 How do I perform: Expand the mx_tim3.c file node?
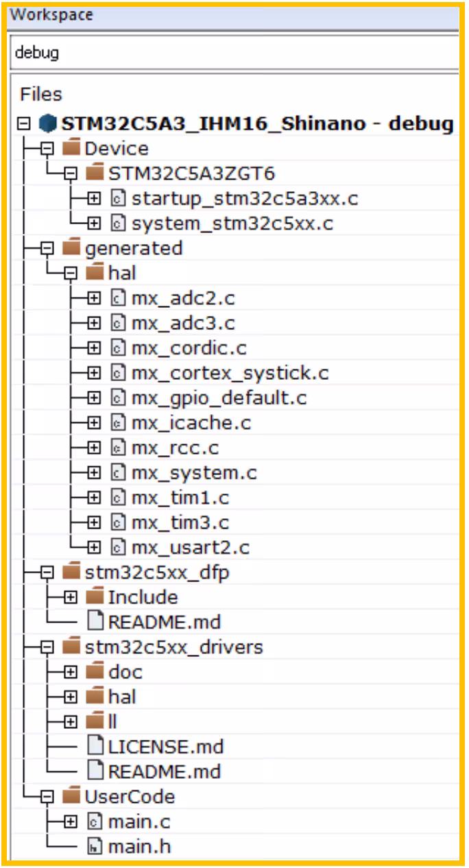pos(94,522)
